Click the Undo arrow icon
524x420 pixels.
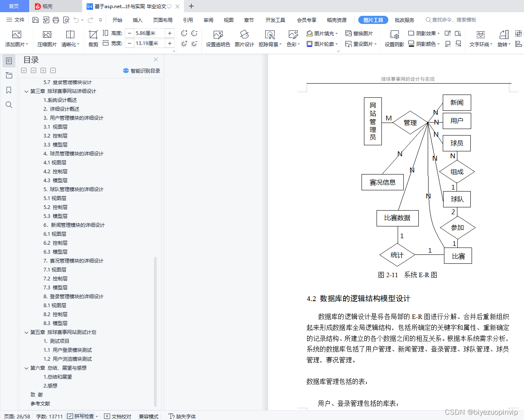click(76, 20)
